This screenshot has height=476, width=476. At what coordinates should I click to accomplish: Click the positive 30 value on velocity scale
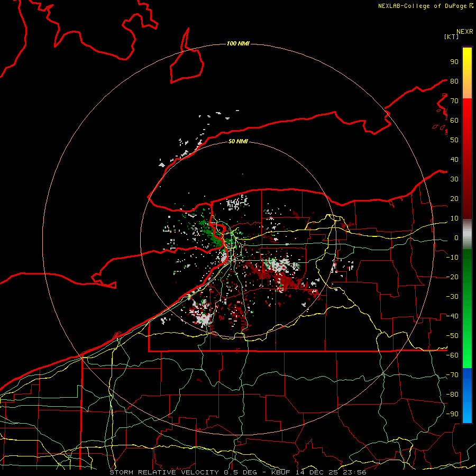(454, 179)
